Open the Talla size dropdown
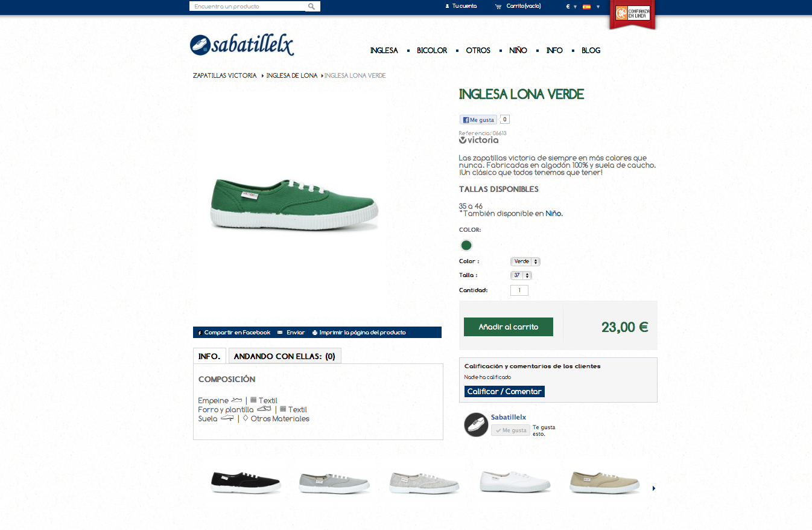The image size is (812, 530). click(521, 275)
